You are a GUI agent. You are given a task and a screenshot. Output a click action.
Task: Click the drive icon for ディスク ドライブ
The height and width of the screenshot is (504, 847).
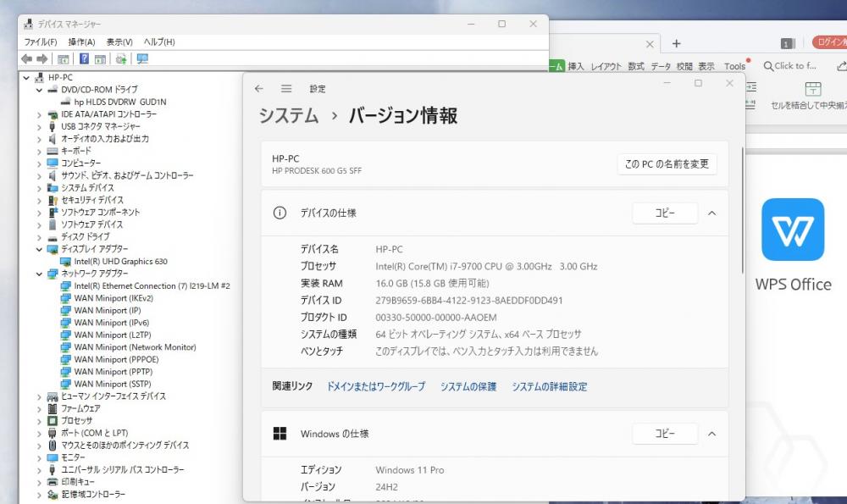pyautogui.click(x=53, y=237)
